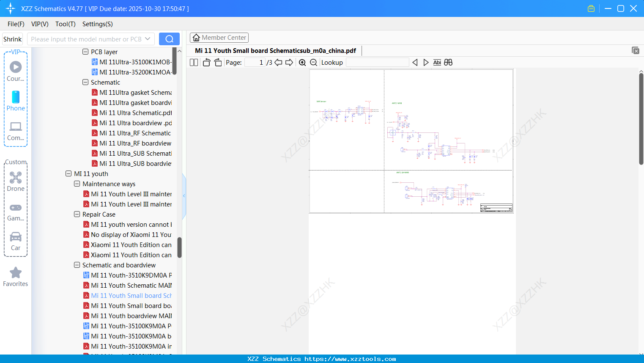Collapse the Schematic and boardview node
644x363 pixels.
(x=77, y=265)
